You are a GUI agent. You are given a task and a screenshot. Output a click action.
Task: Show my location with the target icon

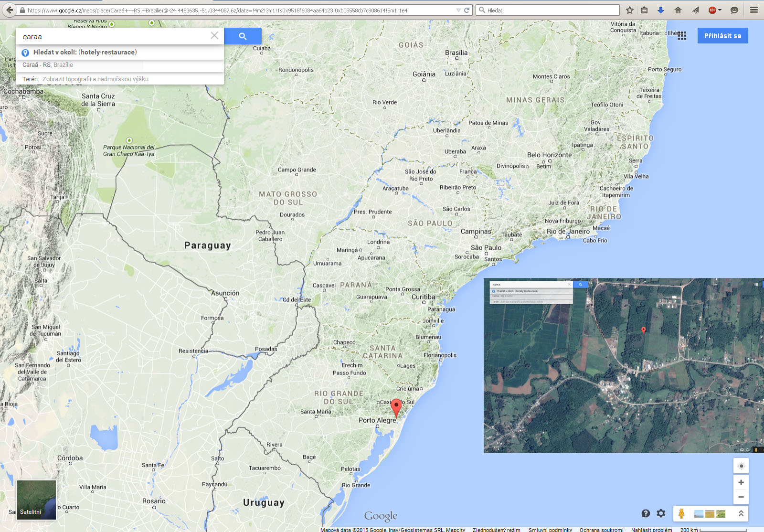(741, 466)
